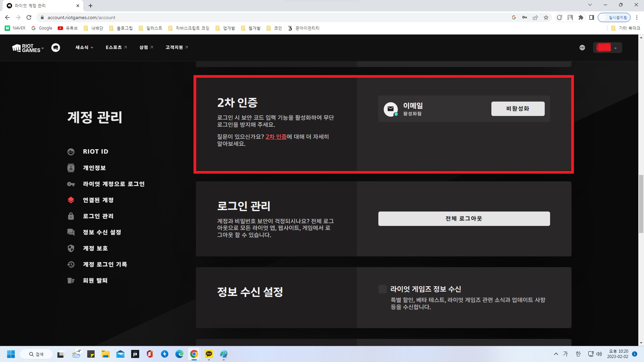Screen dimensions: 644x362
Task: Click the page vertical scrollbar thumb
Action: click(641, 203)
